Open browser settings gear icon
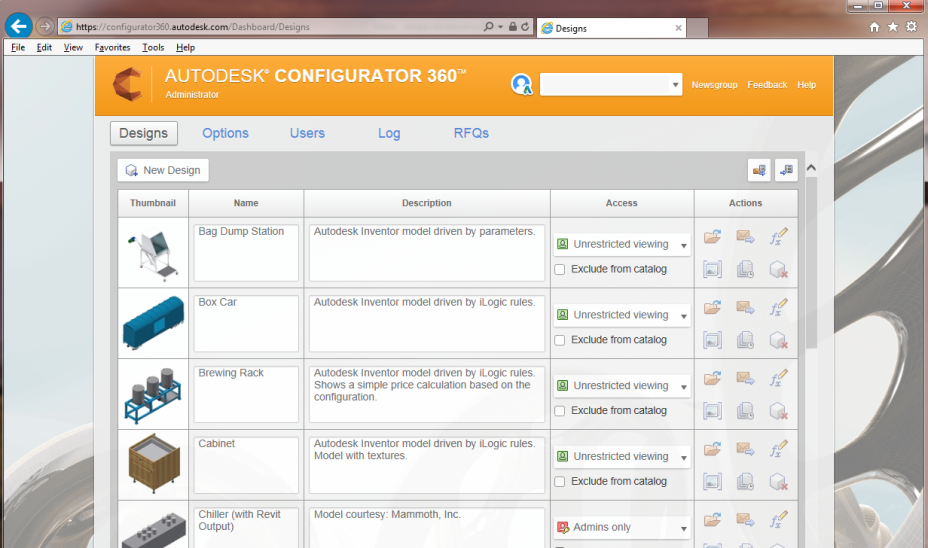Viewport: 928px width, 548px height. pos(911,27)
